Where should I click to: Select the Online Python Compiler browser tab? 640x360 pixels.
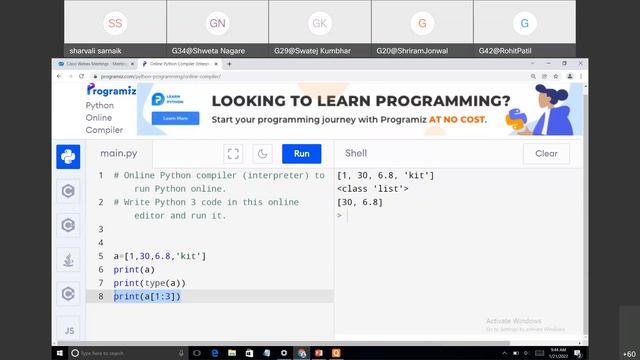(x=179, y=64)
